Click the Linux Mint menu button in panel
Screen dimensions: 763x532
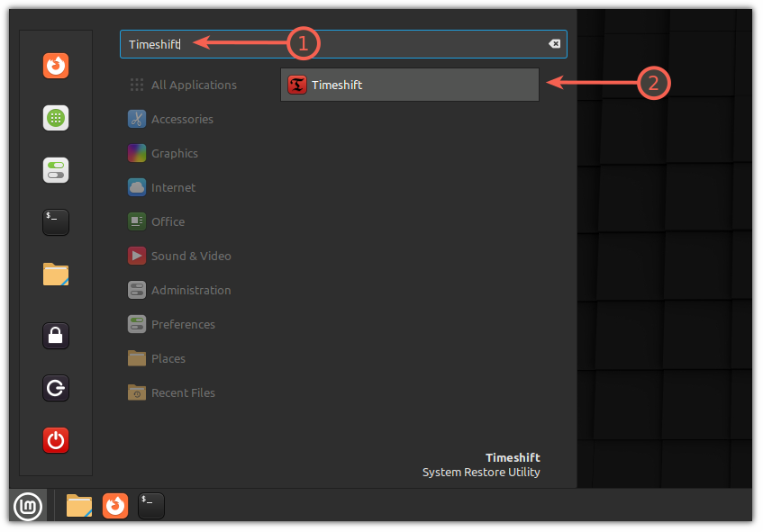pos(28,506)
